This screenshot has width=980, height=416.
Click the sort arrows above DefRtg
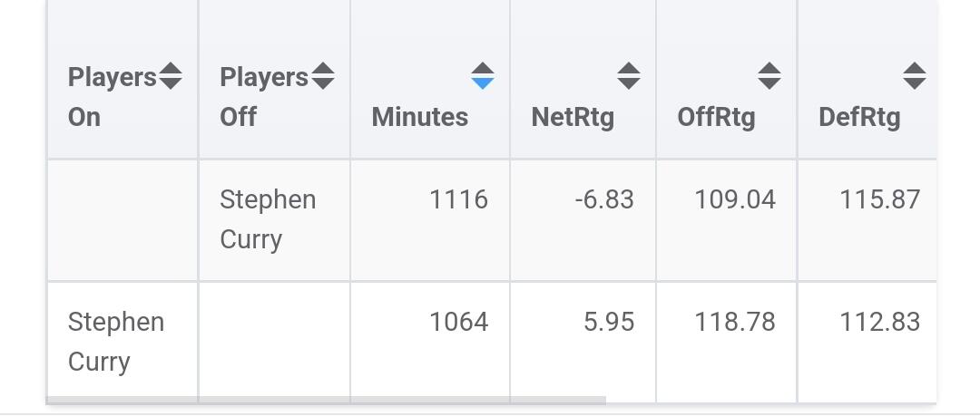click(x=914, y=76)
